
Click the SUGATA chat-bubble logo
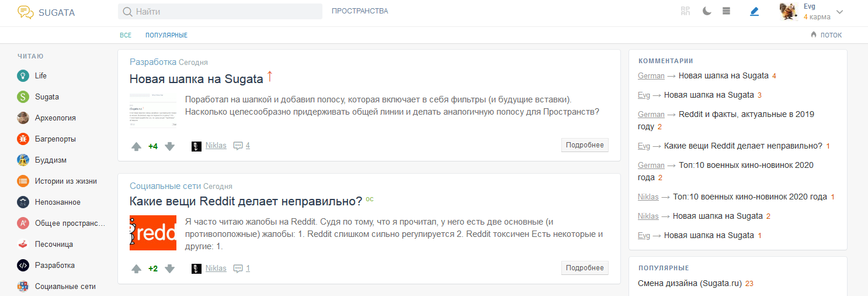(26, 12)
